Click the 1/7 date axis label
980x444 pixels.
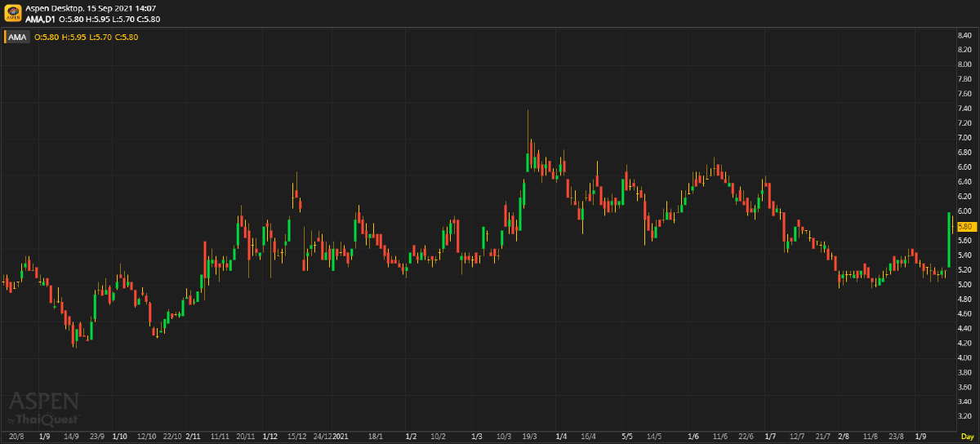click(770, 437)
